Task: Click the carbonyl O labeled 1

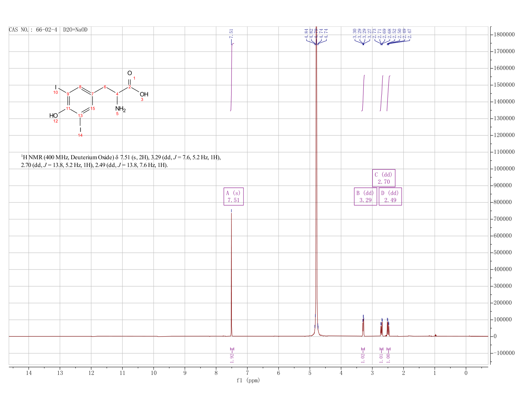Action: click(130, 73)
